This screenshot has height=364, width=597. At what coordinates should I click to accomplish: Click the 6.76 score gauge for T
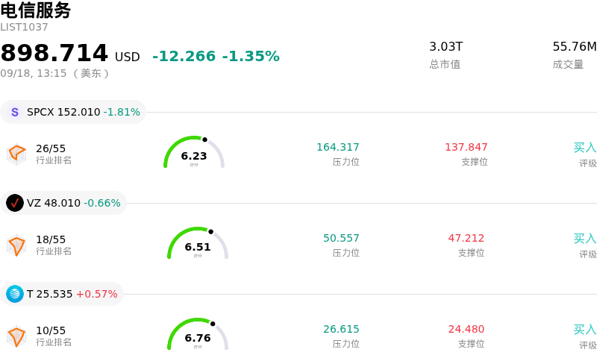tap(198, 334)
